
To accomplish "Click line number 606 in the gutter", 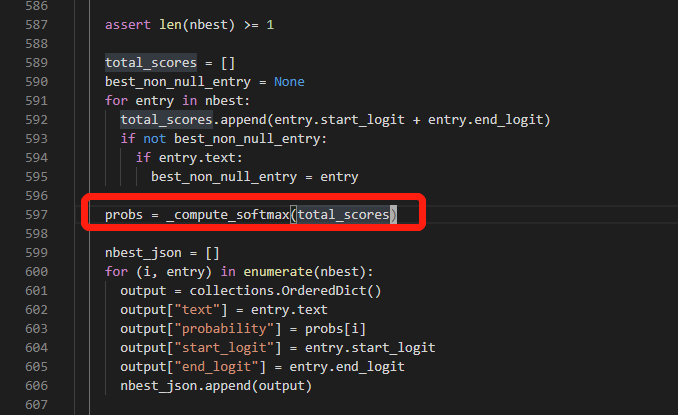I will (36, 386).
